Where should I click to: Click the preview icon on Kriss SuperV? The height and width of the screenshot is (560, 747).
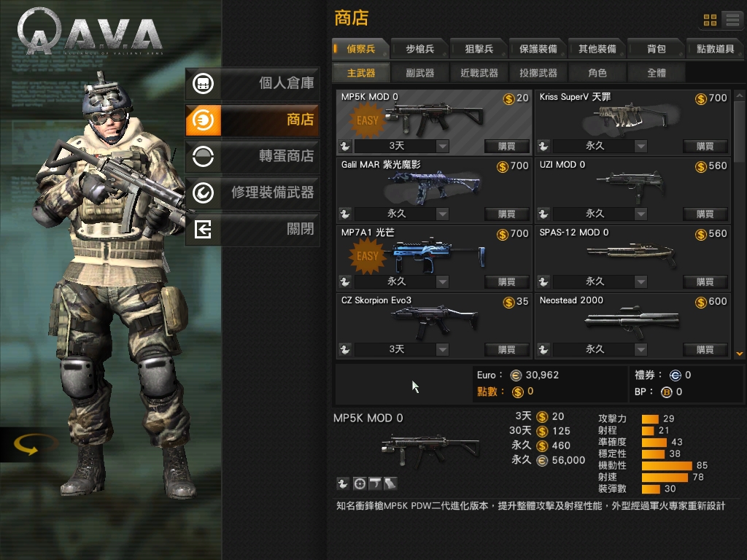(543, 146)
